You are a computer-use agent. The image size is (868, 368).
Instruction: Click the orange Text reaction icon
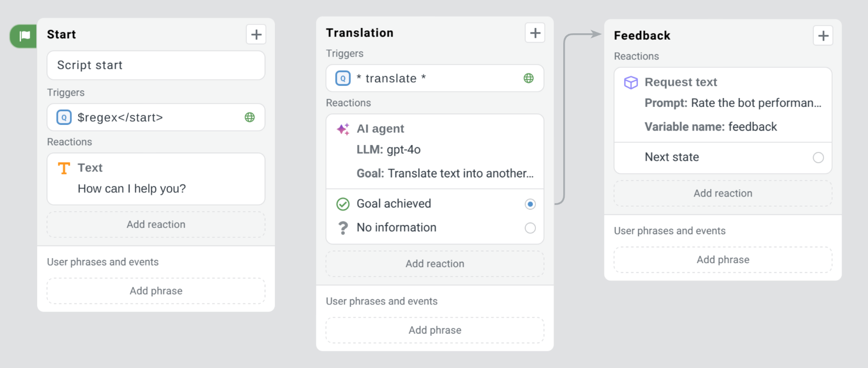point(64,168)
